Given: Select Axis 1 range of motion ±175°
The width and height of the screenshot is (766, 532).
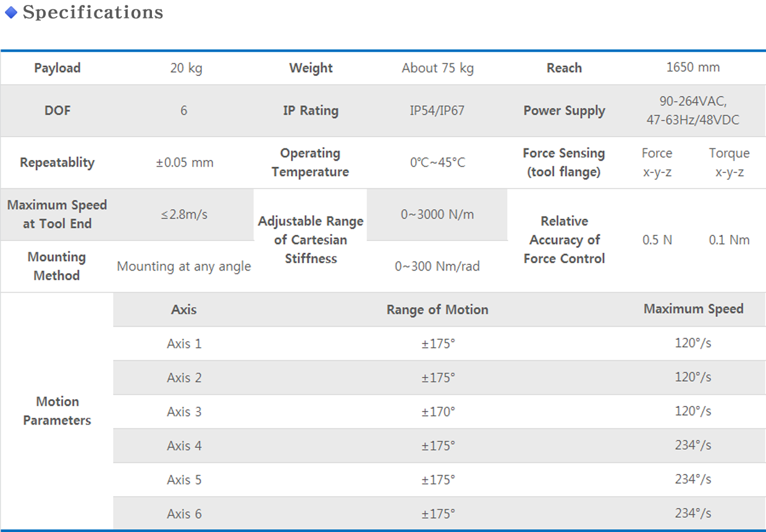Looking at the screenshot, I should tap(438, 344).
